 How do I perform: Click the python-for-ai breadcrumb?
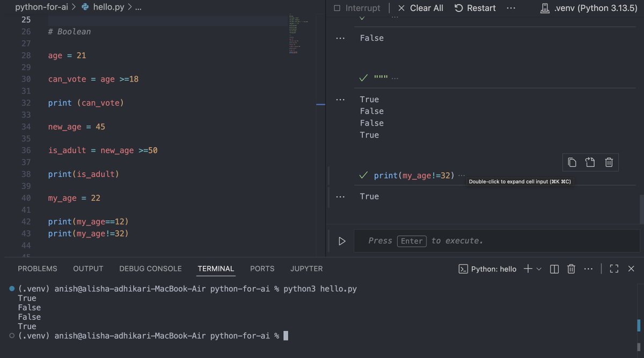[x=41, y=8]
